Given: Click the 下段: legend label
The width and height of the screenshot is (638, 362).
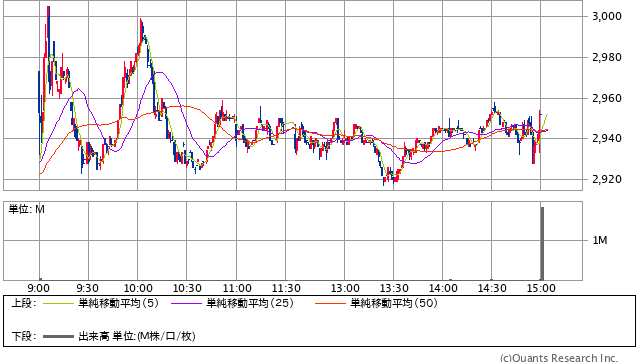Looking at the screenshot, I should (x=23, y=336).
